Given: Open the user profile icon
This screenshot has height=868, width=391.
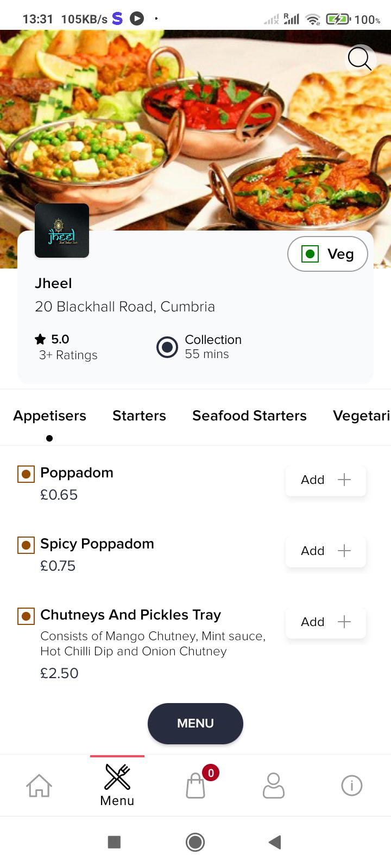Looking at the screenshot, I should tap(274, 786).
